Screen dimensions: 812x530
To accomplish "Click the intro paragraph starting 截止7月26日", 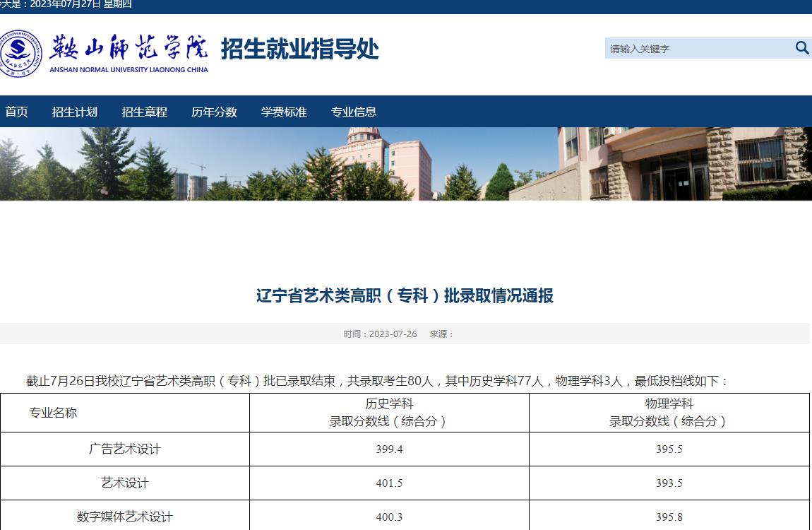I will tap(378, 382).
